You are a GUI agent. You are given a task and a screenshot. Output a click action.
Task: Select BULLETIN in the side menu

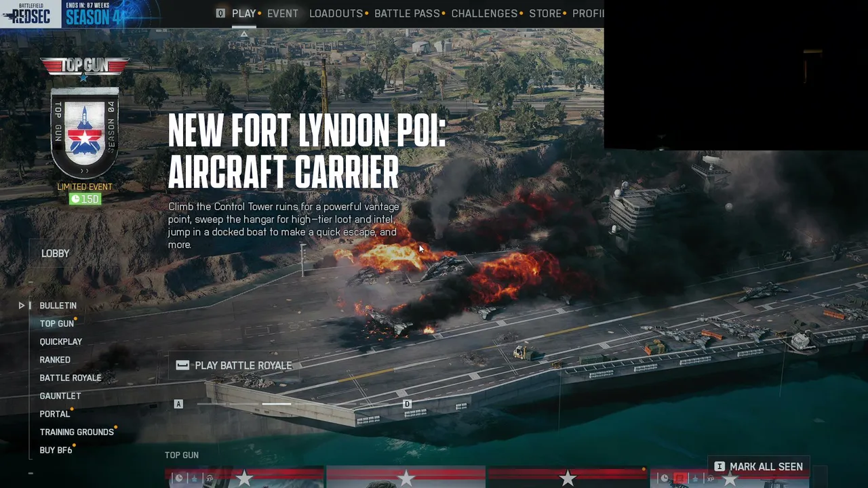point(58,306)
